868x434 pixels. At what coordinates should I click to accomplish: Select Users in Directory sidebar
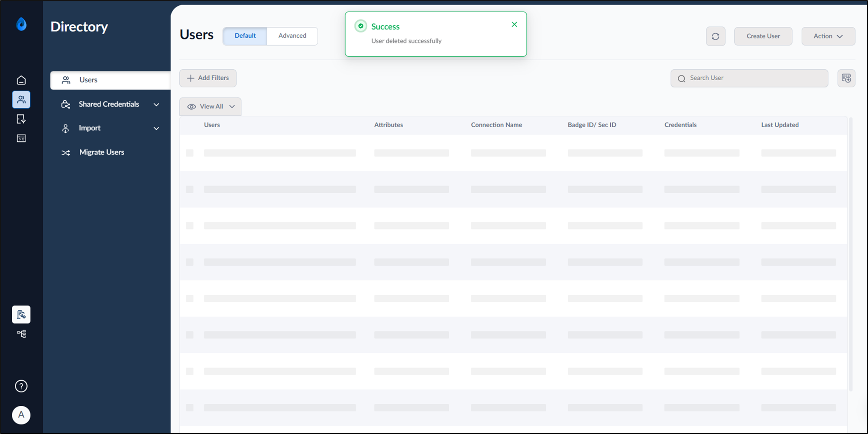point(110,80)
